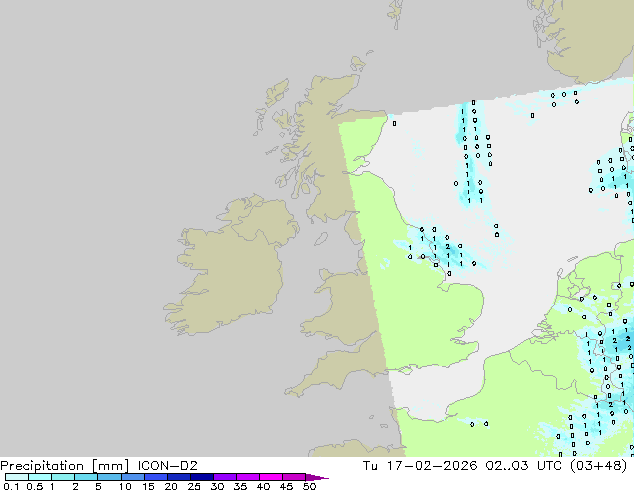Click the date 'Tu 17-02-2026'
This screenshot has width=634, height=490.
point(420,466)
